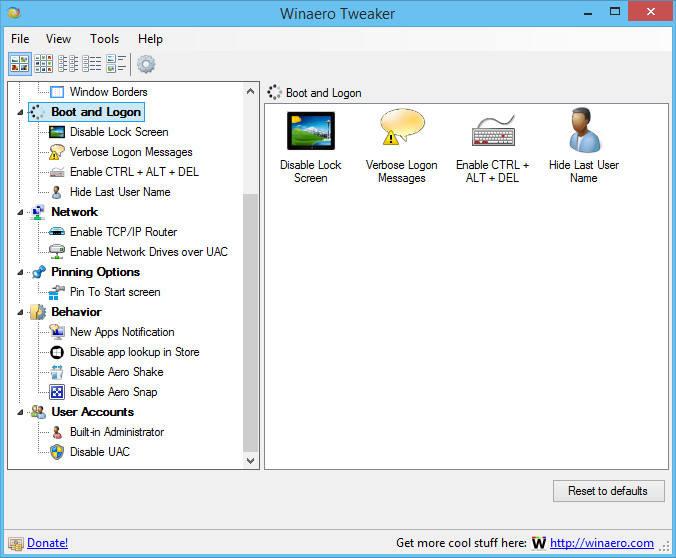Viewport: 676px width, 558px height.
Task: Switch to tile view in toolbar
Action: (116, 64)
